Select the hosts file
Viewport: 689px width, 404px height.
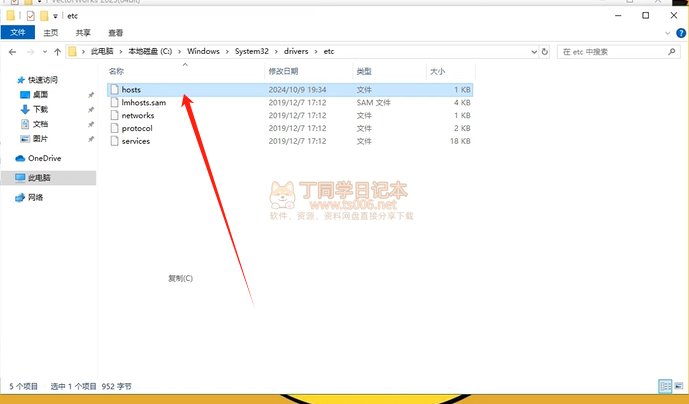click(x=290, y=90)
